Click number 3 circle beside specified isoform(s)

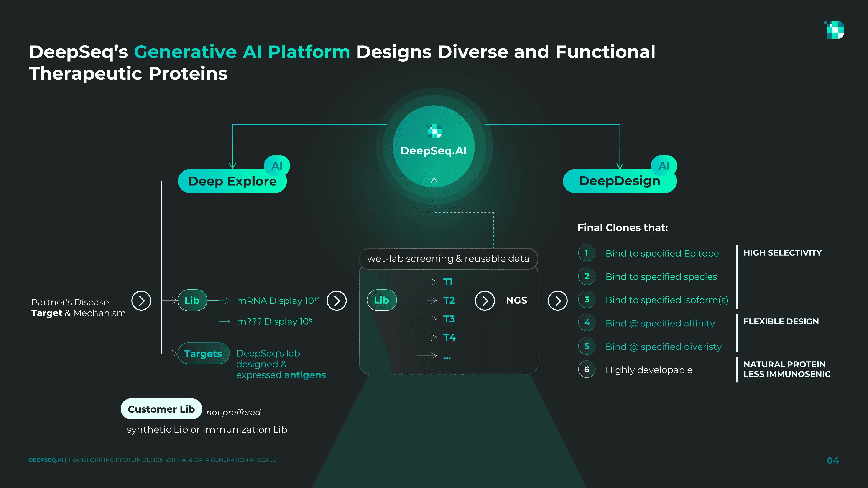[x=587, y=299]
